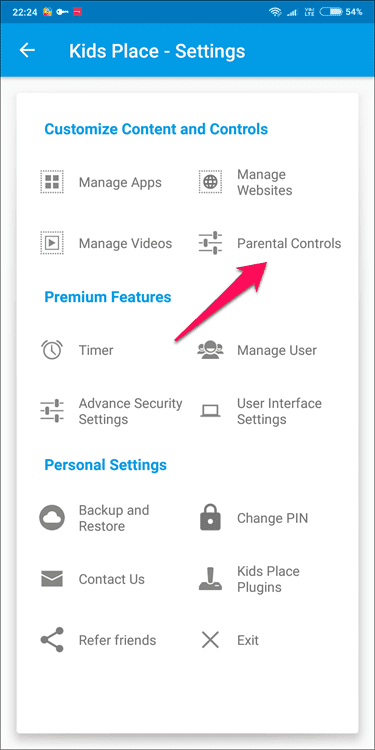Tap the Manage User people icon

pyautogui.click(x=210, y=350)
